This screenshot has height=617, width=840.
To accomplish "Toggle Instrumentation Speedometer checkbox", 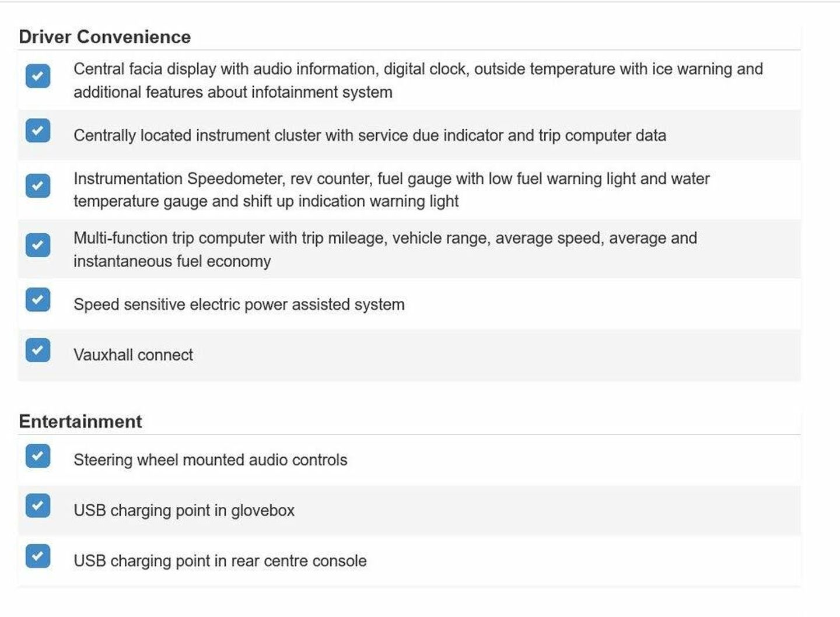I will click(x=38, y=186).
